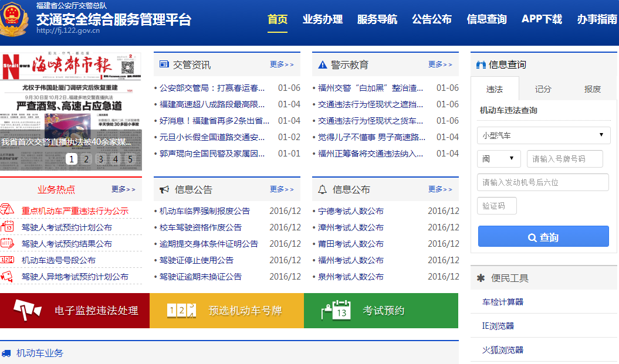Switch carousel to slide 1
619x364 pixels.
(x=72, y=159)
